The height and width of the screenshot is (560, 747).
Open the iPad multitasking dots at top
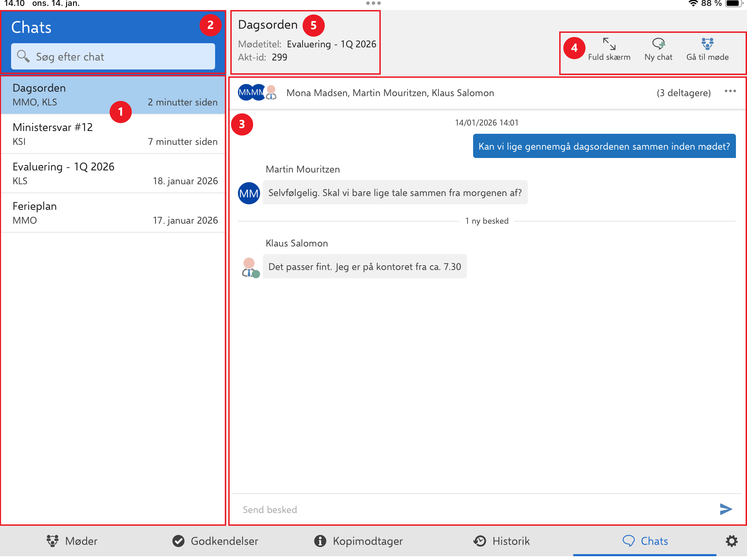point(373,3)
